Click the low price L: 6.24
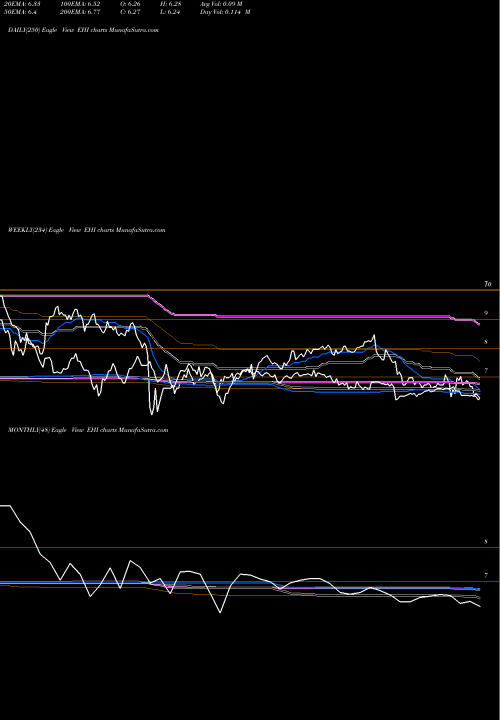Image resolution: width=500 pixels, height=720 pixels. 170,12
